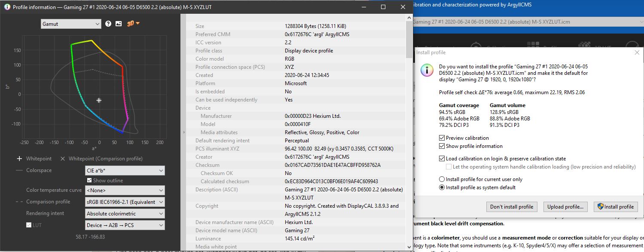Click the 'Microsoft' platform value
The width and height of the screenshot is (644, 252).
pyautogui.click(x=296, y=83)
